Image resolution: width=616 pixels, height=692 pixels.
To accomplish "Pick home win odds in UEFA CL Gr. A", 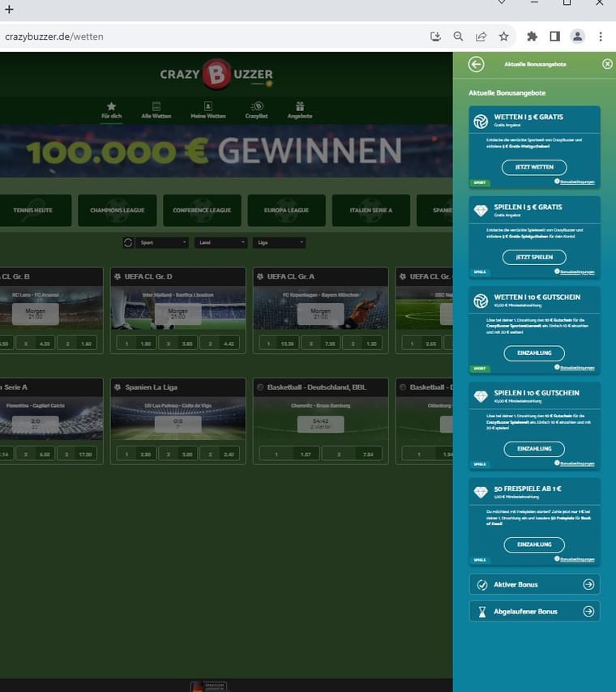I will pos(279,344).
